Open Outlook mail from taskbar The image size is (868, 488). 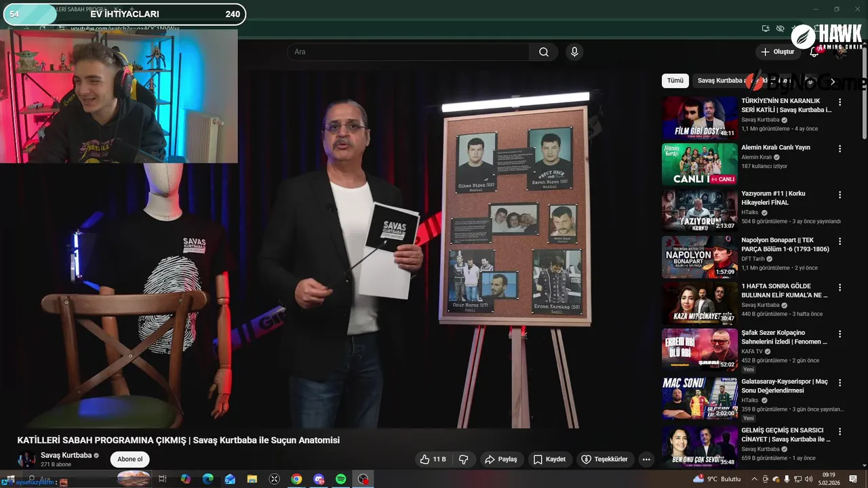(230, 479)
